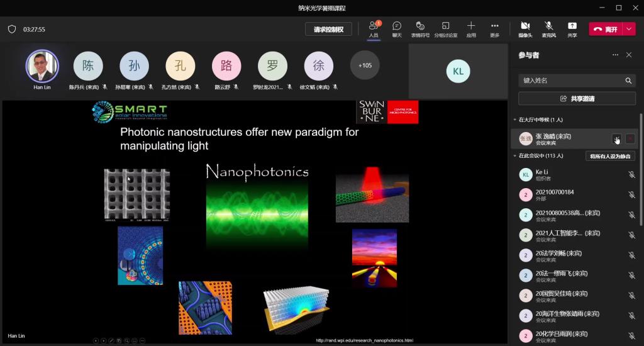The width and height of the screenshot is (644, 346).
Task: Click mute all (将所有人设为静音) button
Action: click(x=609, y=156)
